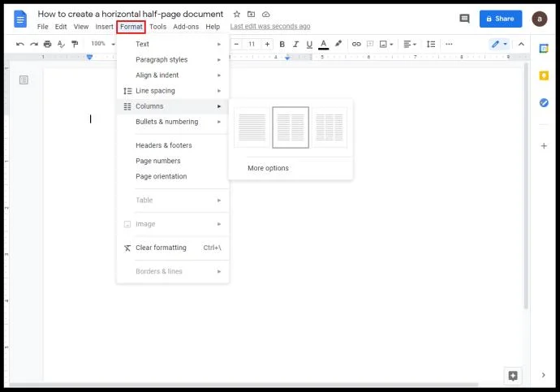Image resolution: width=560 pixels, height=392 pixels.
Task: Open the View menu
Action: [x=81, y=27]
